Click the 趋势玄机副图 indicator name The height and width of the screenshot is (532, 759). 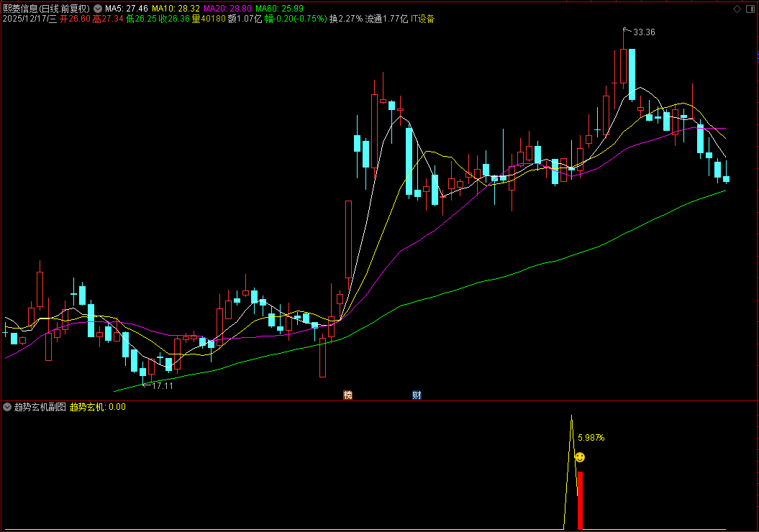40,407
